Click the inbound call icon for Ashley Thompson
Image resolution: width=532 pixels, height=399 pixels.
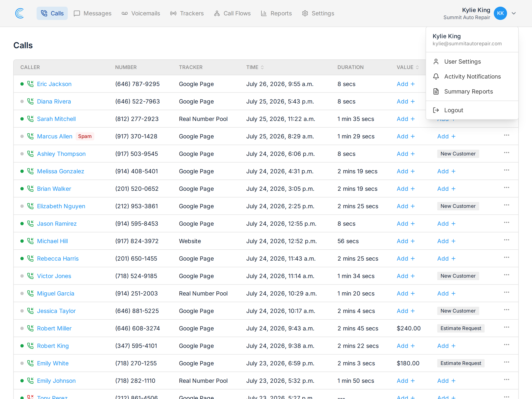pos(30,154)
